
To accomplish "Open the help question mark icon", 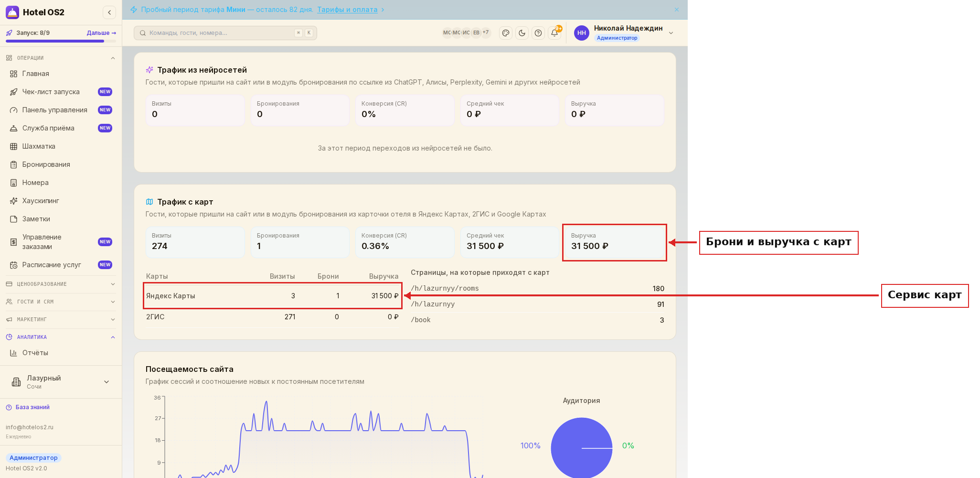I will 538,33.
